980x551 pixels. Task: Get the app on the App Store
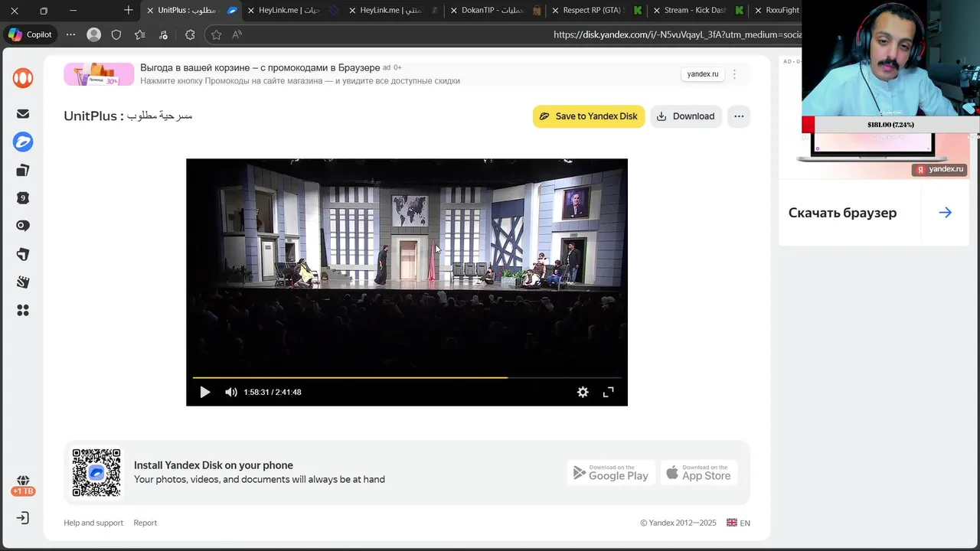(699, 472)
